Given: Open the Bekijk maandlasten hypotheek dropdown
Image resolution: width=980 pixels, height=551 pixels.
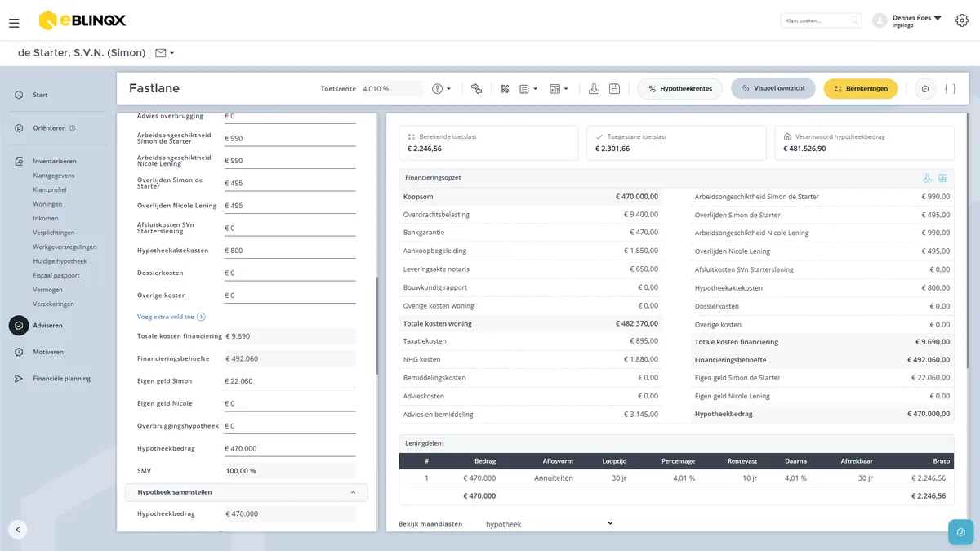Looking at the screenshot, I should pyautogui.click(x=549, y=524).
